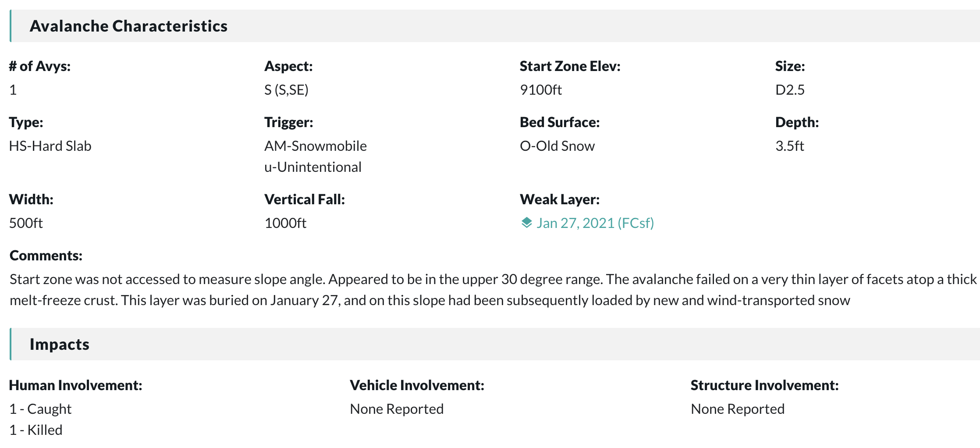
Task: Click the layers icon beside the Jan 27 weak layer
Action: (x=526, y=223)
